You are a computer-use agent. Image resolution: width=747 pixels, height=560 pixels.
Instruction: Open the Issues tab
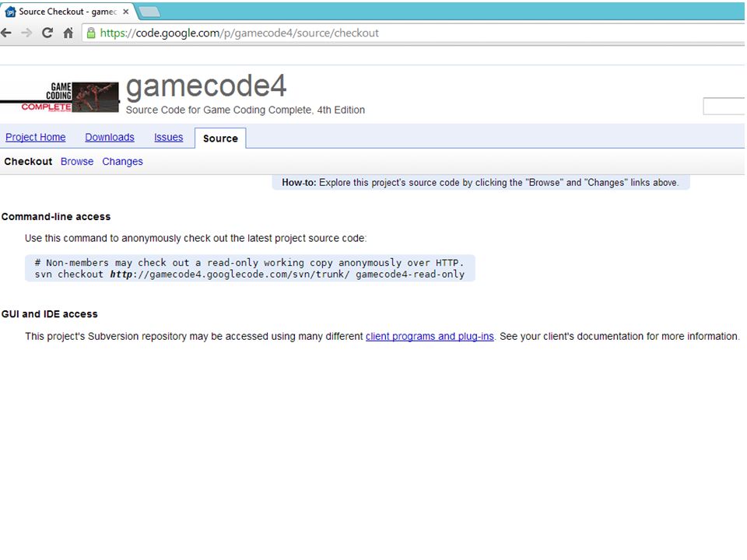pos(168,137)
